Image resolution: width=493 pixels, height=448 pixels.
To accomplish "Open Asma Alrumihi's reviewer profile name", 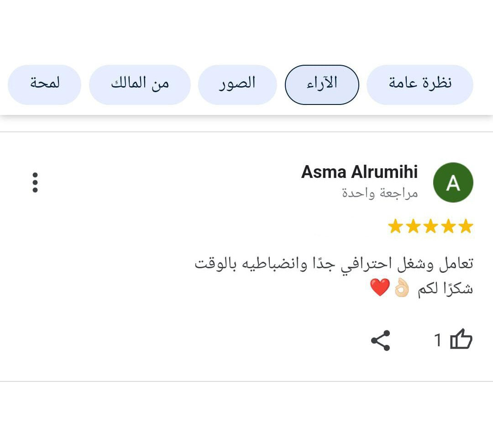I will (x=359, y=172).
